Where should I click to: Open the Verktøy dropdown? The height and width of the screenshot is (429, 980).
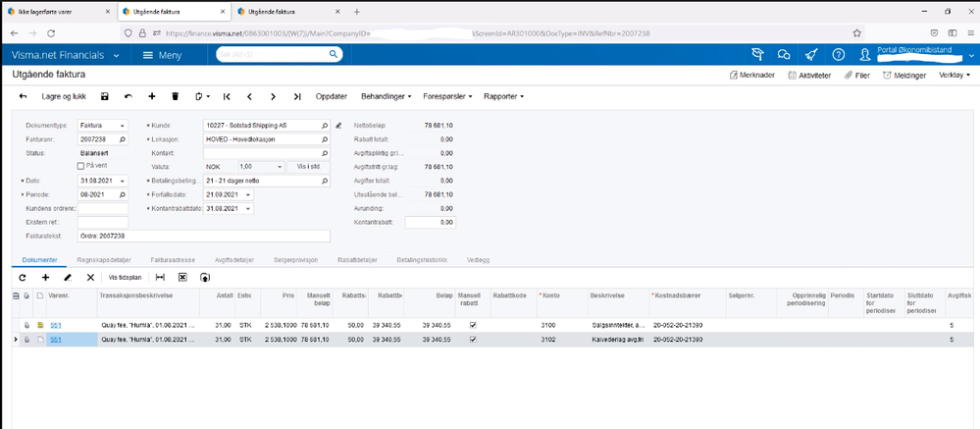(x=954, y=75)
